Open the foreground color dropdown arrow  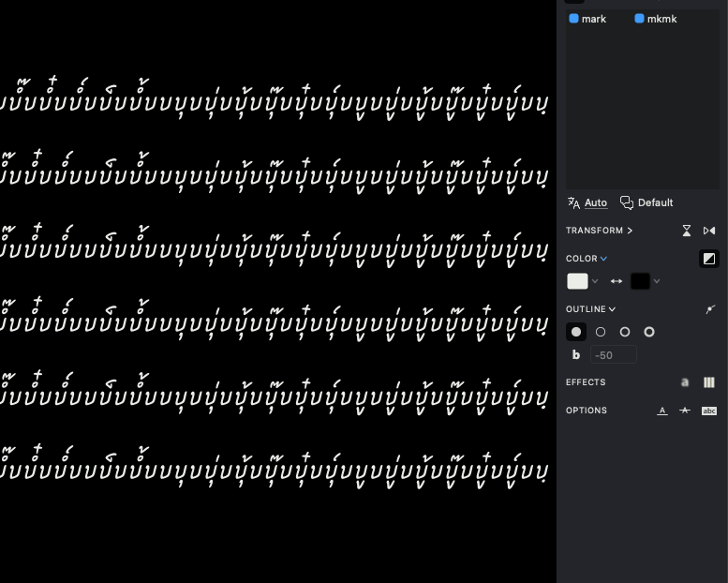coord(595,281)
